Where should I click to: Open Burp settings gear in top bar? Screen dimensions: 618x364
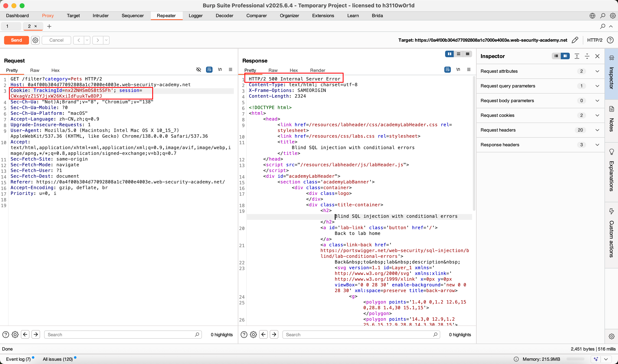pos(613,16)
